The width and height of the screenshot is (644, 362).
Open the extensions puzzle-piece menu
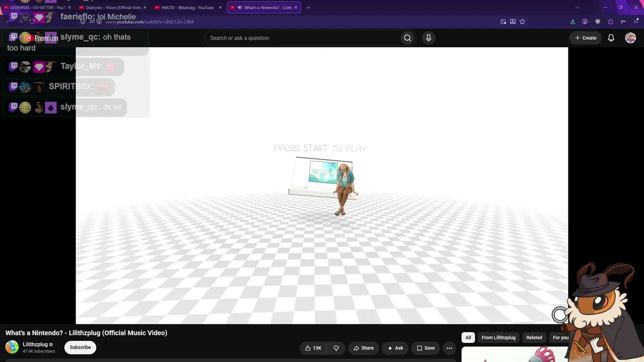pyautogui.click(x=610, y=22)
